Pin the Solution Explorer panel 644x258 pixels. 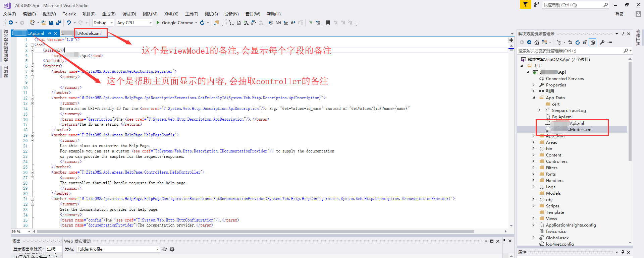623,34
